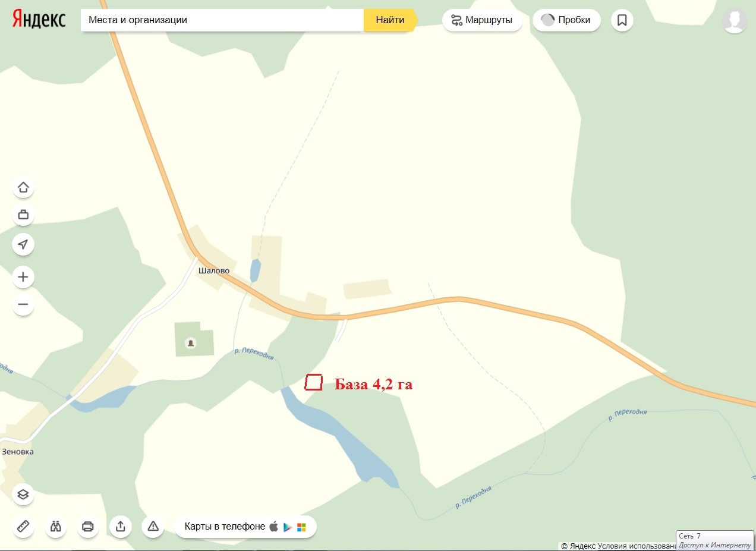Print the map using the printer icon
756x551 pixels.
[88, 527]
